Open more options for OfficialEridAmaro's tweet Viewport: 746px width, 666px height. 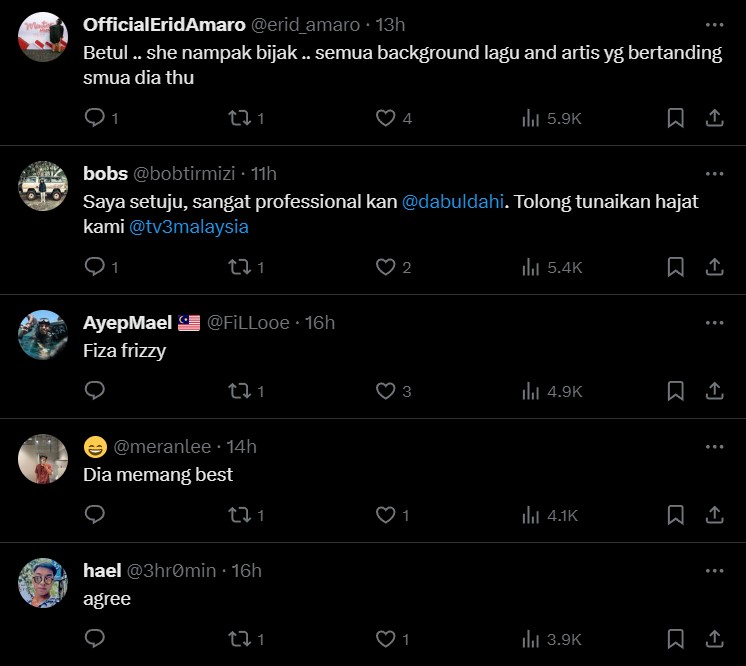click(x=714, y=24)
